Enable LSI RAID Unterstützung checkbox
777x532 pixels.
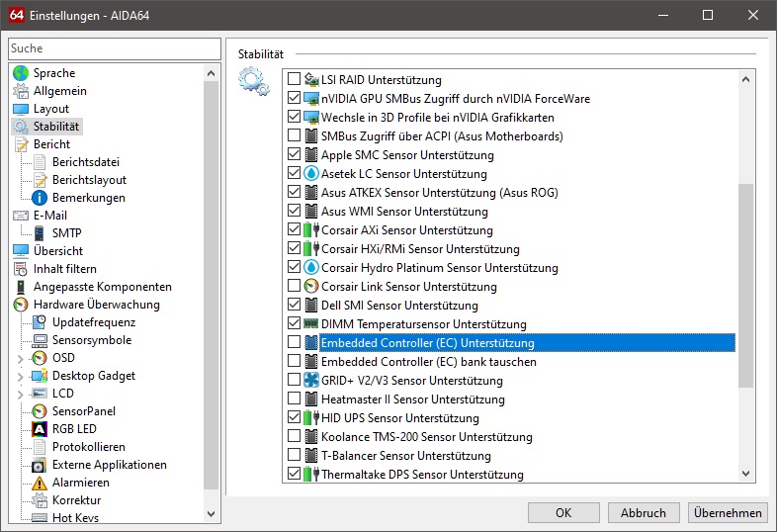294,79
